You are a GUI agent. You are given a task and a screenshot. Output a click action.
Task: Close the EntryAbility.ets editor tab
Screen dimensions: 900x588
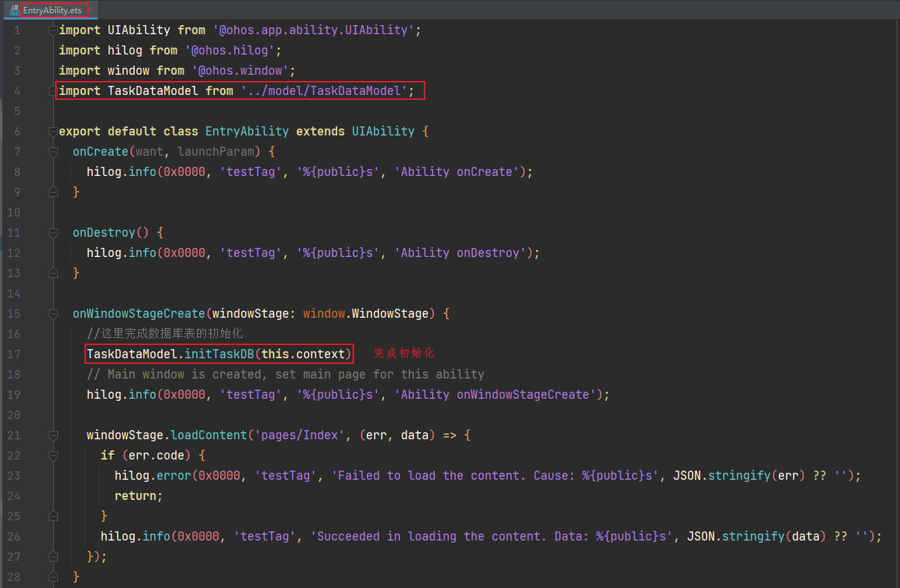(x=89, y=10)
